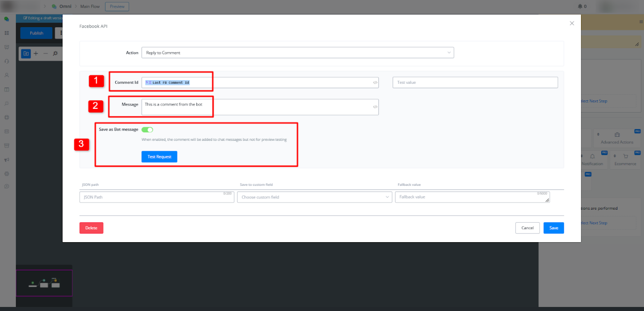Click the add folder icon in flow toolbar
Viewport: 644px width, 311px height.
click(x=26, y=54)
